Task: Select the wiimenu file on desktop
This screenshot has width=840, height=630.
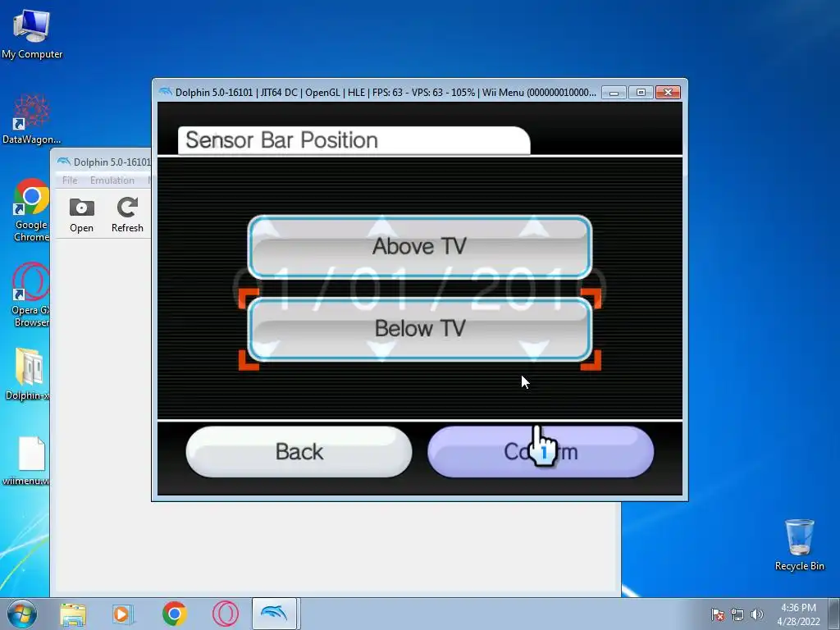Action: pos(27,461)
